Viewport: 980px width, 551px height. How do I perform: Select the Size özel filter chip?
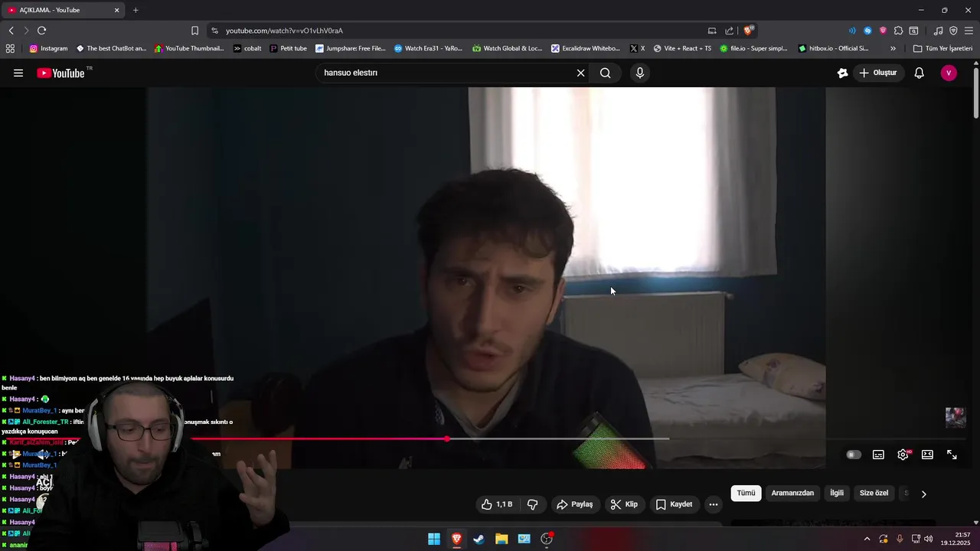(x=874, y=493)
